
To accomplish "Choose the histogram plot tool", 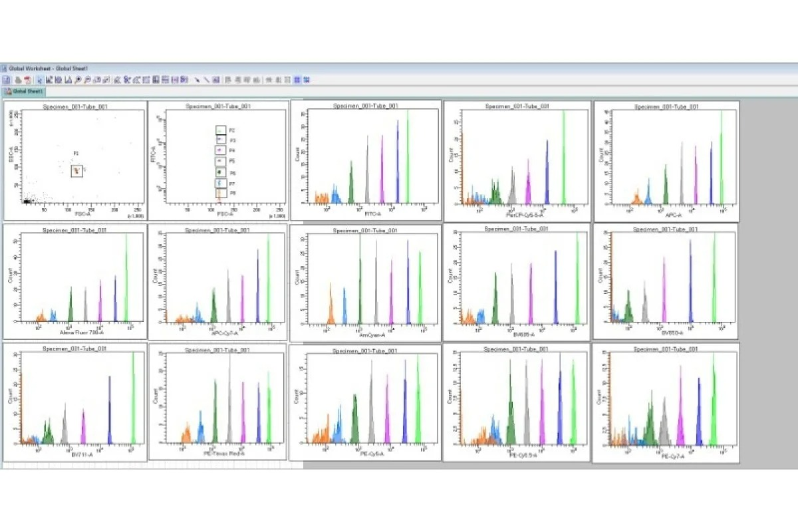I will coord(68,80).
